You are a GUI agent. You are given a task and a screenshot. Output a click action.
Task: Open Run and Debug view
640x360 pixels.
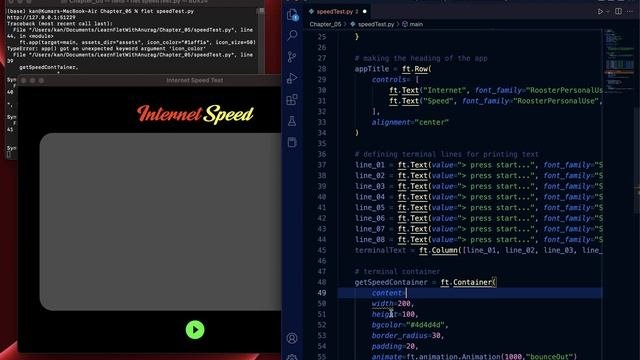292,78
